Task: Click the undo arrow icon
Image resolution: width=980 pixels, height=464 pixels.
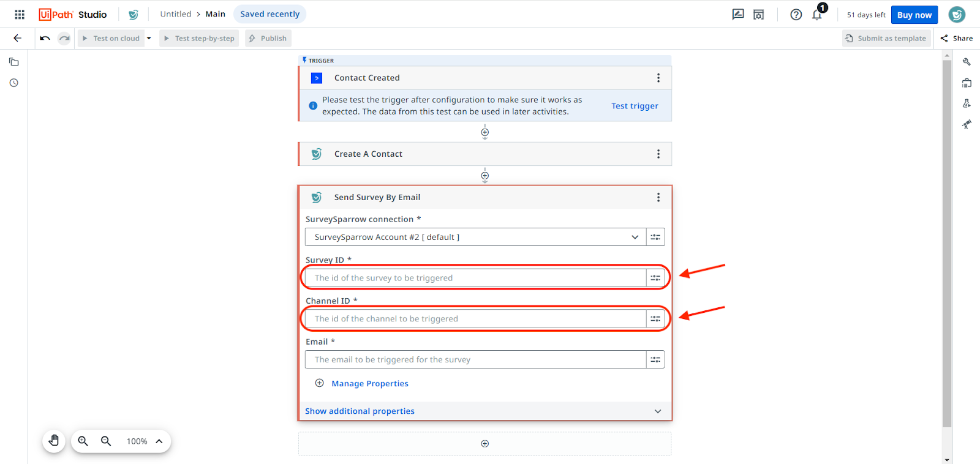Action: tap(45, 38)
